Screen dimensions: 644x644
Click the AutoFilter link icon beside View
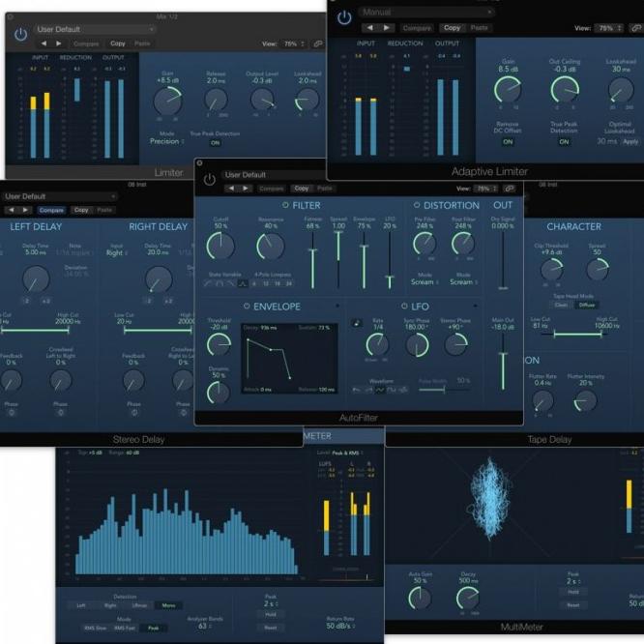pos(510,189)
